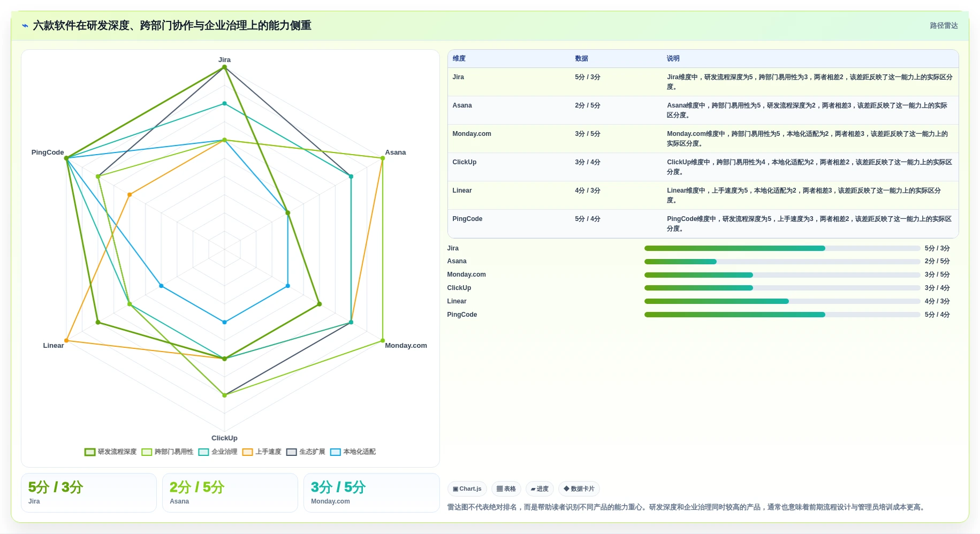Click the PingCode progress value 5分 / 4分
980x534 pixels.
click(x=937, y=315)
